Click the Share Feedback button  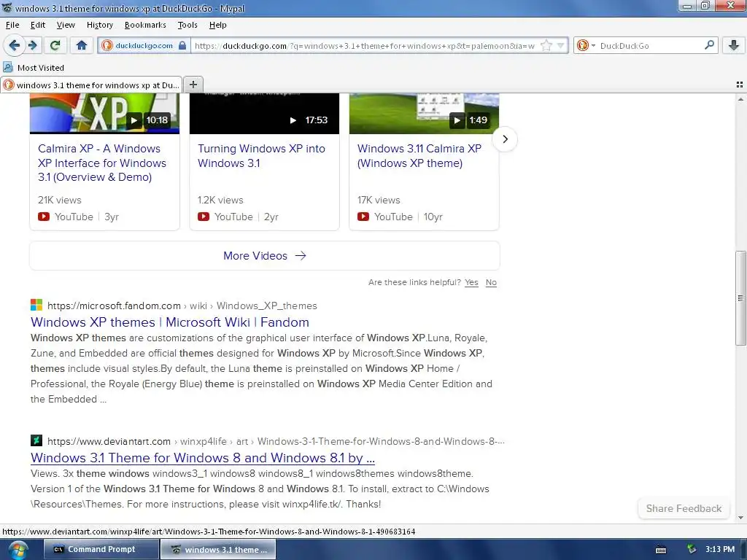(x=684, y=508)
